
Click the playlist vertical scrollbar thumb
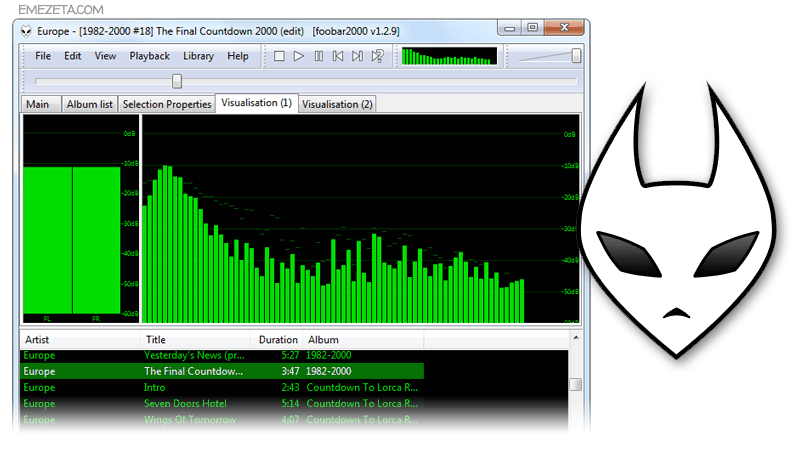click(x=576, y=384)
